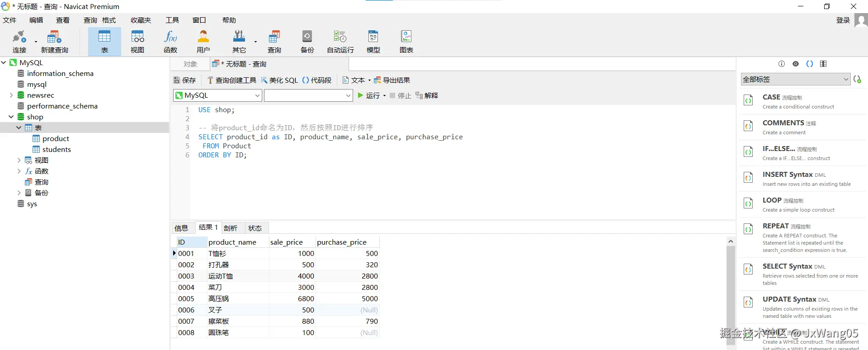
Task: Switch to the 剖析 profile tab
Action: 231,228
